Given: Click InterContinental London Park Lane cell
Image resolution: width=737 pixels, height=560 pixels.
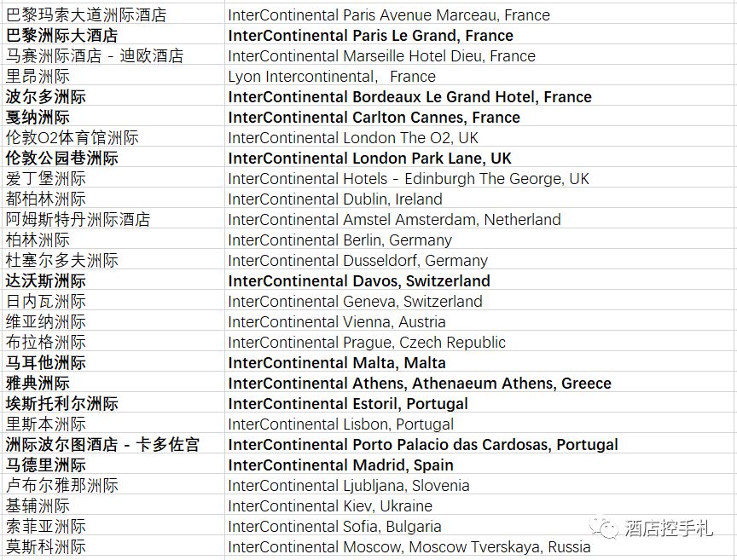Looking at the screenshot, I should pyautogui.click(x=369, y=159).
